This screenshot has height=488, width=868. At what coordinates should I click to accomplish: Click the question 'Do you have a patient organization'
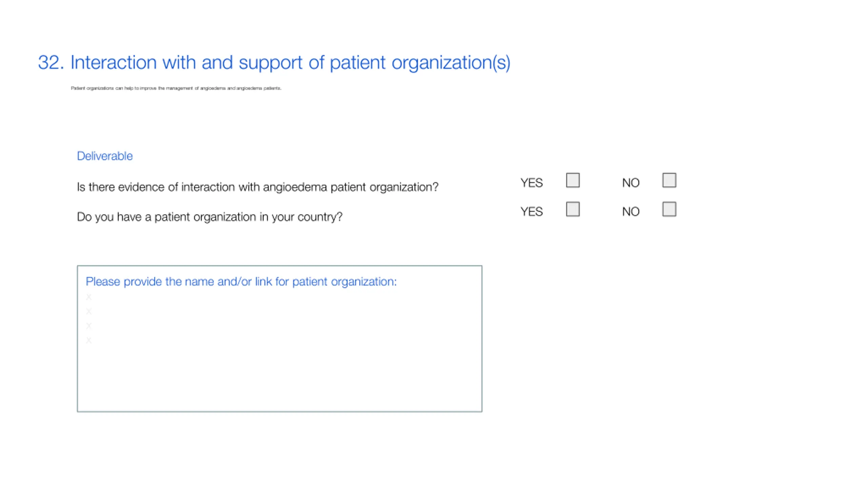[x=210, y=217]
